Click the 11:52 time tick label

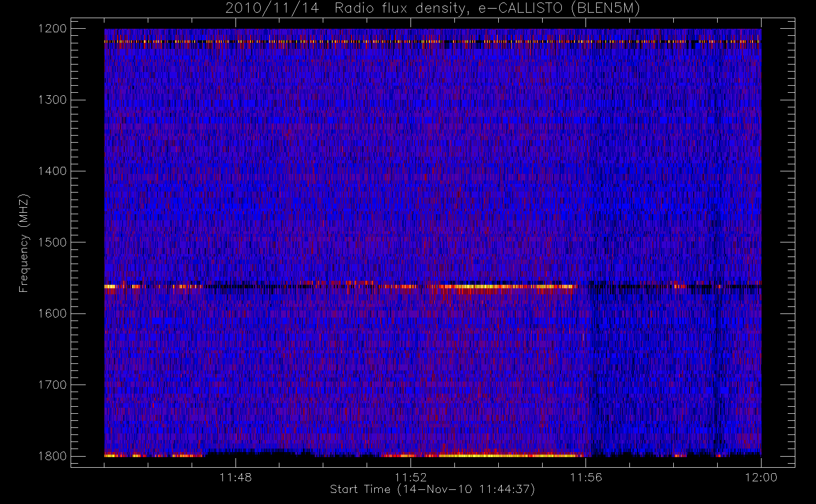click(x=411, y=477)
